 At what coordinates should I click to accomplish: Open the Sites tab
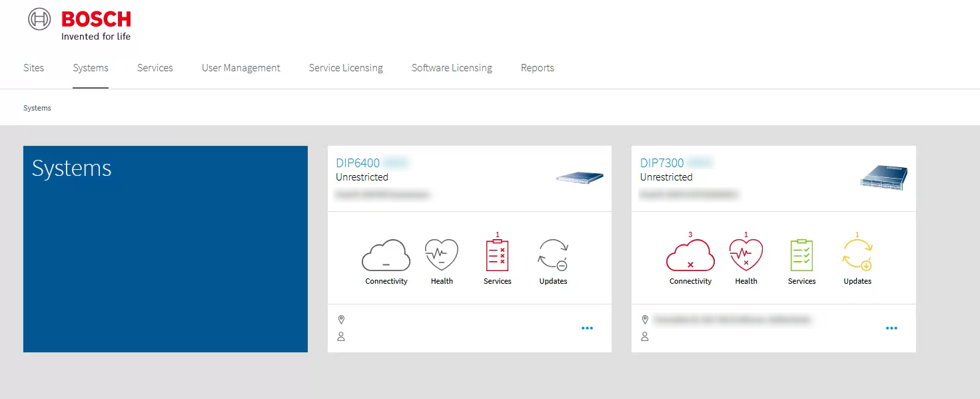point(34,68)
